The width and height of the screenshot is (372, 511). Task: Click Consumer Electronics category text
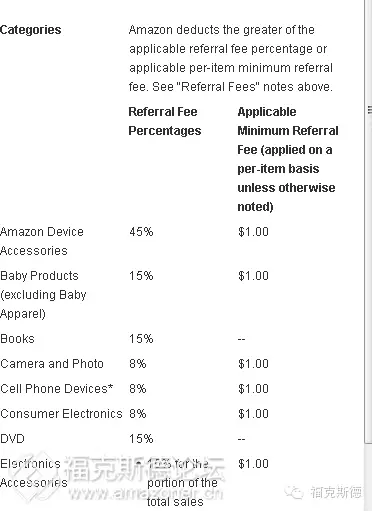tap(61, 414)
